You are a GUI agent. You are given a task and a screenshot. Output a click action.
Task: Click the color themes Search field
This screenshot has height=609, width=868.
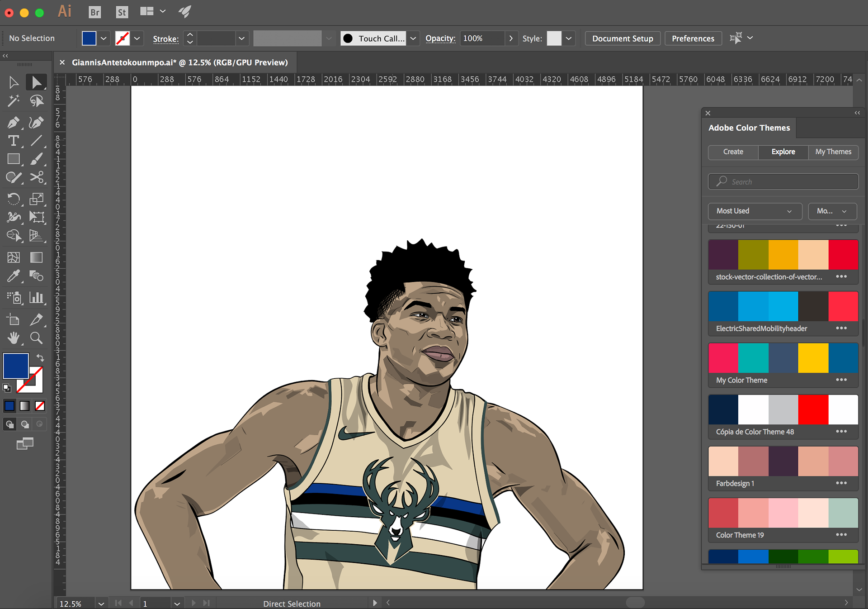pyautogui.click(x=783, y=181)
